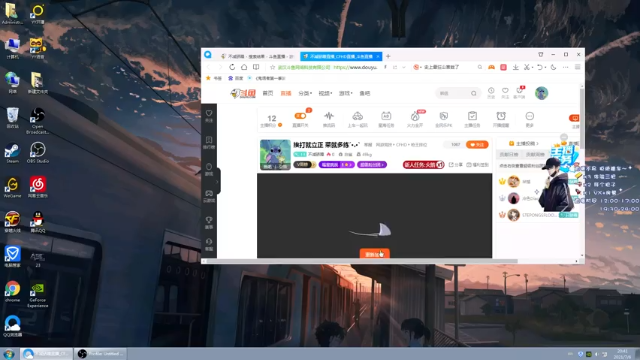Select the orange Live nav item

[x=286, y=93]
